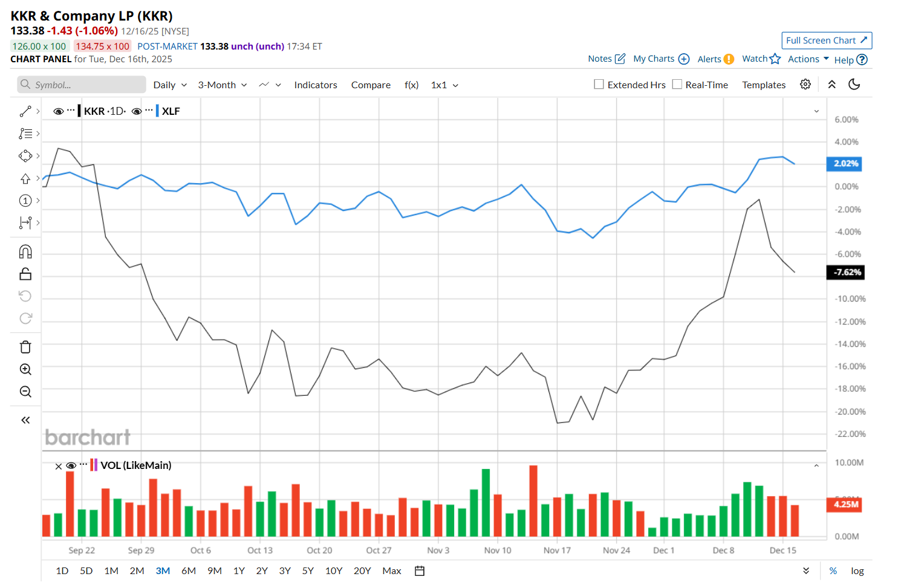Open Alerts for KKR

[x=715, y=59]
